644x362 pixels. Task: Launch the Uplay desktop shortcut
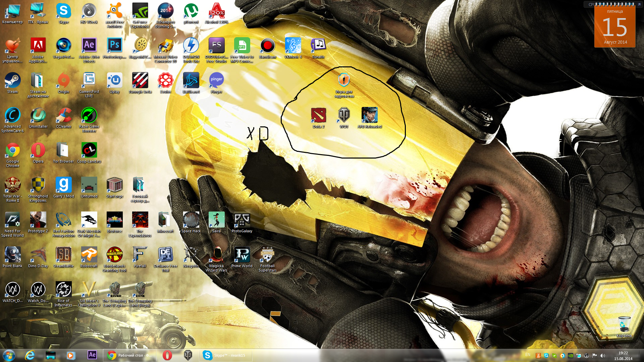click(114, 83)
